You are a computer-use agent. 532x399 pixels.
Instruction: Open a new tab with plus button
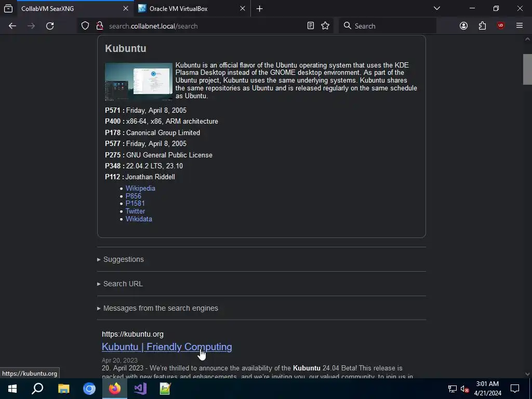[x=260, y=9]
